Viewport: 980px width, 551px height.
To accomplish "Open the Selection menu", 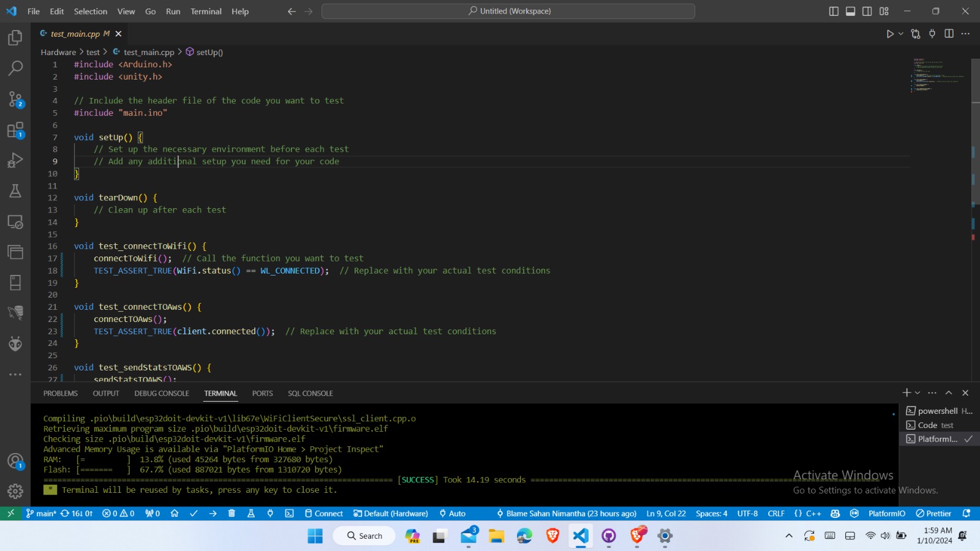I will pyautogui.click(x=91, y=11).
